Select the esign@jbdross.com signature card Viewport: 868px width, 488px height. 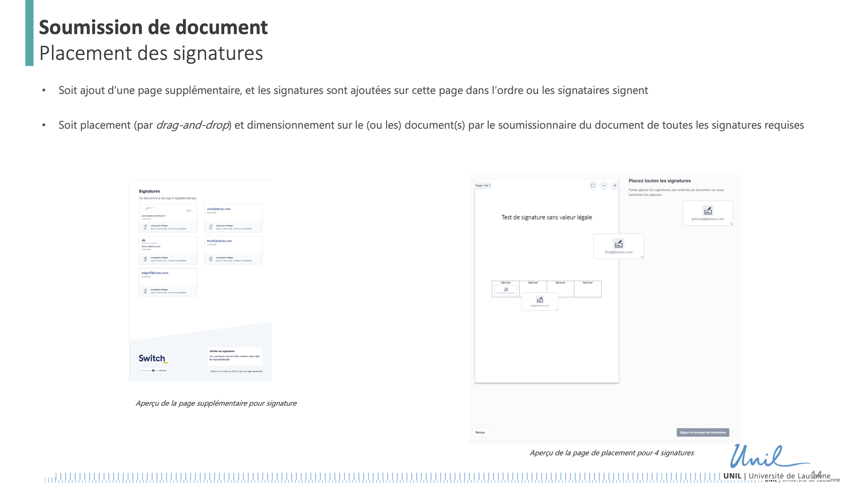tap(168, 282)
